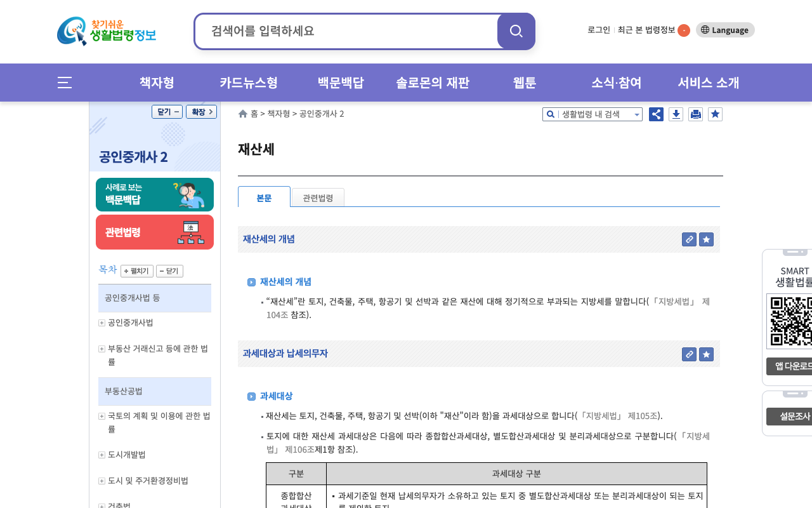Close the sidebar with top 닫기 button

(x=167, y=112)
